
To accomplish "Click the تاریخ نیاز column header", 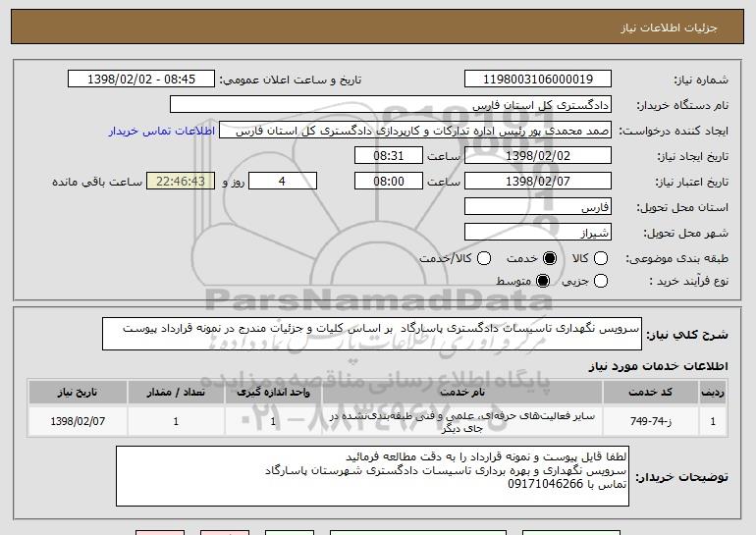I will coord(78,393).
